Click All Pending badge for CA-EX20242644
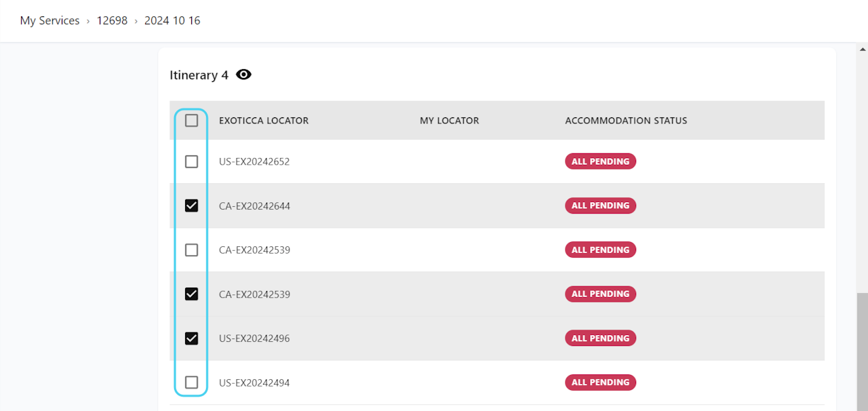The height and width of the screenshot is (411, 868). point(600,206)
